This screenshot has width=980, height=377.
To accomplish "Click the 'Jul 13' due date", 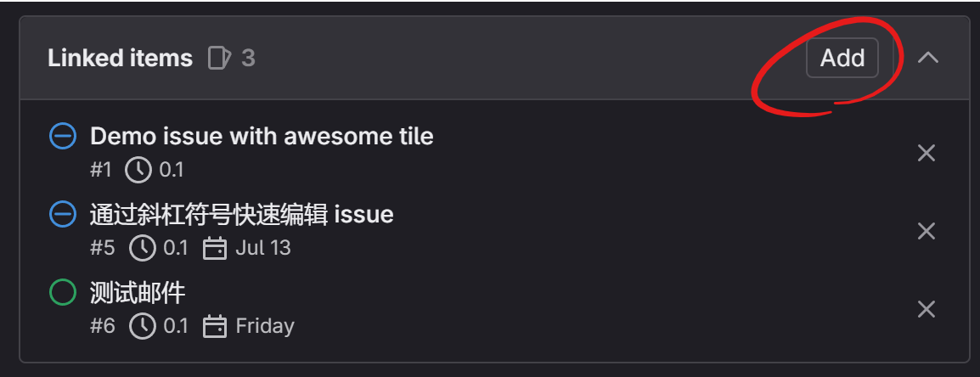I will pos(263,248).
